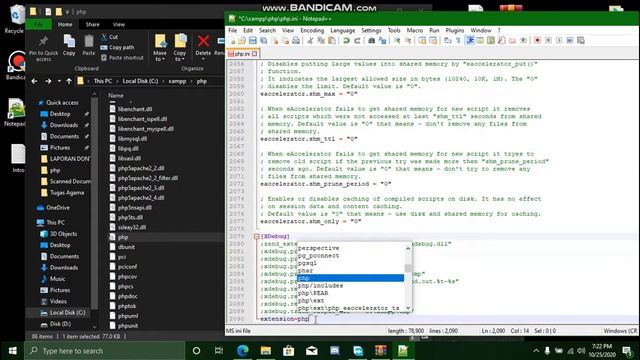The width and height of the screenshot is (640, 360).
Task: Toggle Synchronize Horizontal Scrolling icon
Action: tap(433, 40)
